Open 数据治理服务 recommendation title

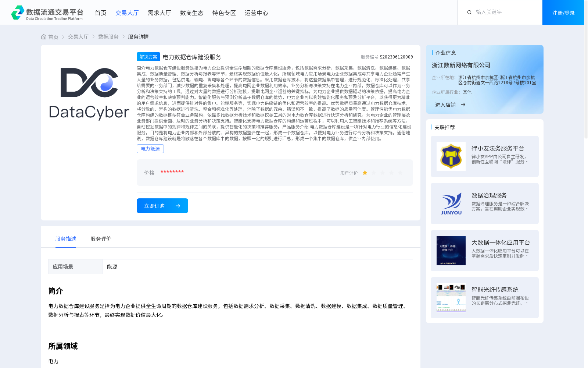(489, 195)
